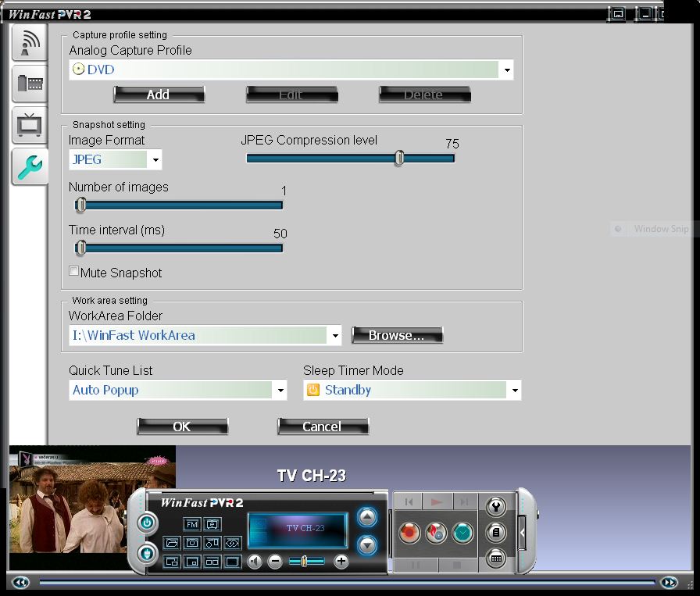This screenshot has width=700, height=596.
Task: Click the fast-forward button on bottom bar
Action: pyautogui.click(x=669, y=582)
